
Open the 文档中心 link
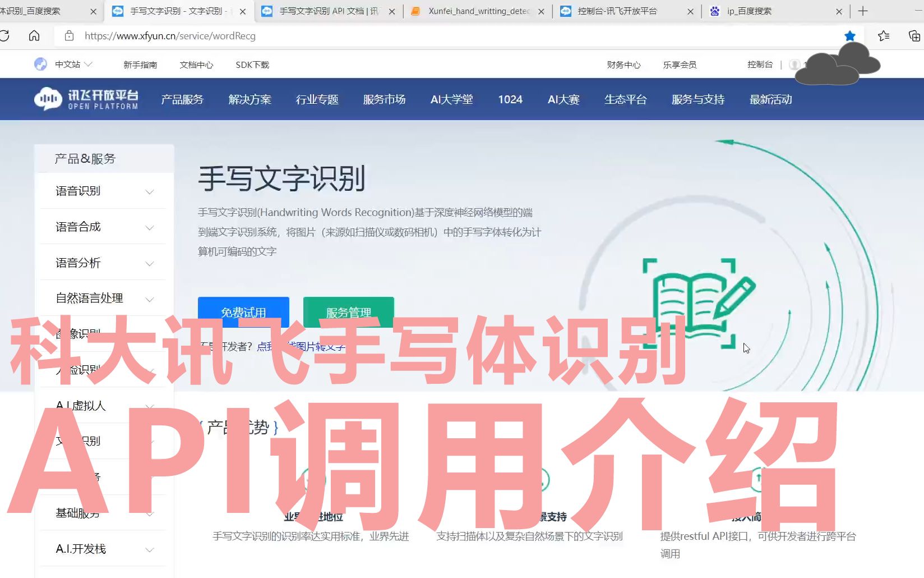pos(196,65)
